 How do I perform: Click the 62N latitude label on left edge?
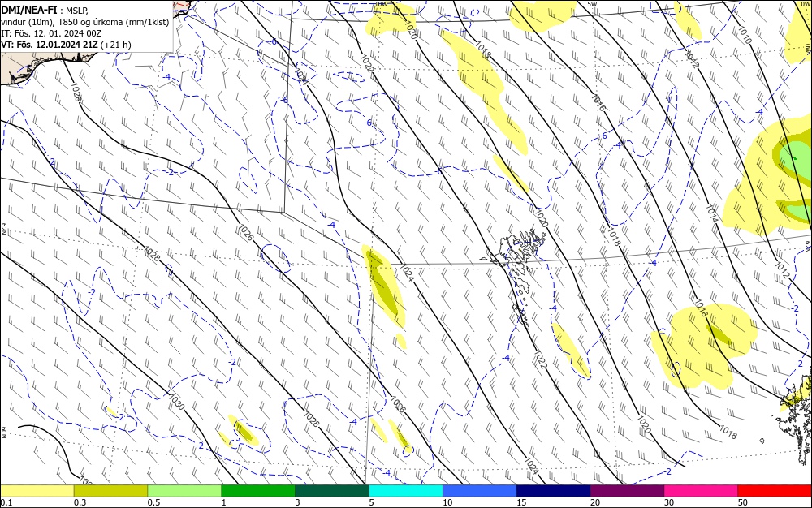[3, 229]
